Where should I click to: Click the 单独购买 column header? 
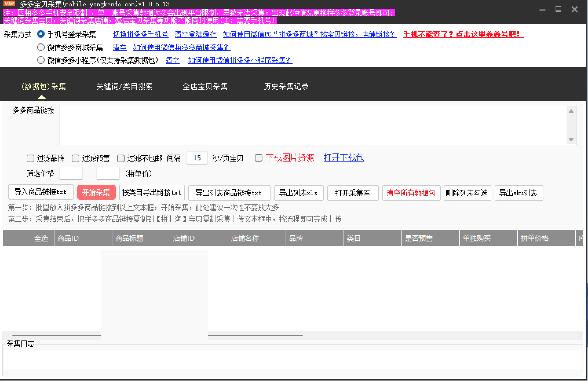click(x=488, y=238)
